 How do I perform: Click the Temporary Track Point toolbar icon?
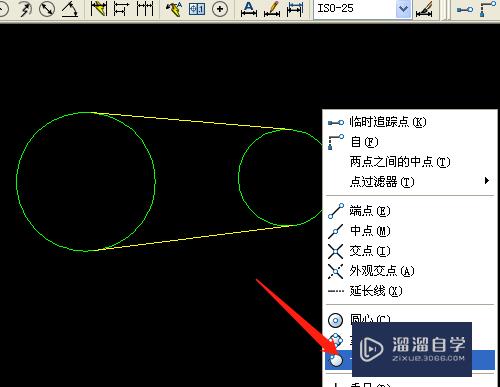[x=465, y=10]
